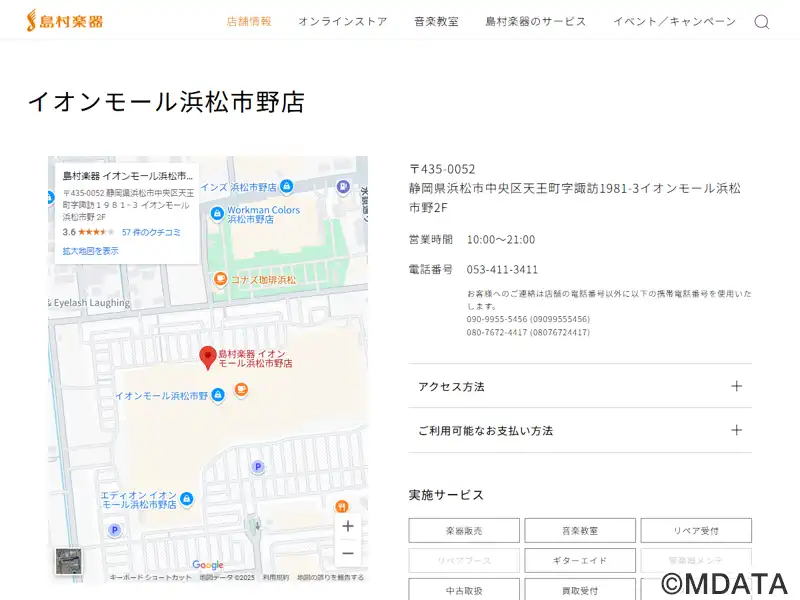The height and width of the screenshot is (600, 800).
Task: Click the 島村楽器 logo
Action: (x=65, y=21)
